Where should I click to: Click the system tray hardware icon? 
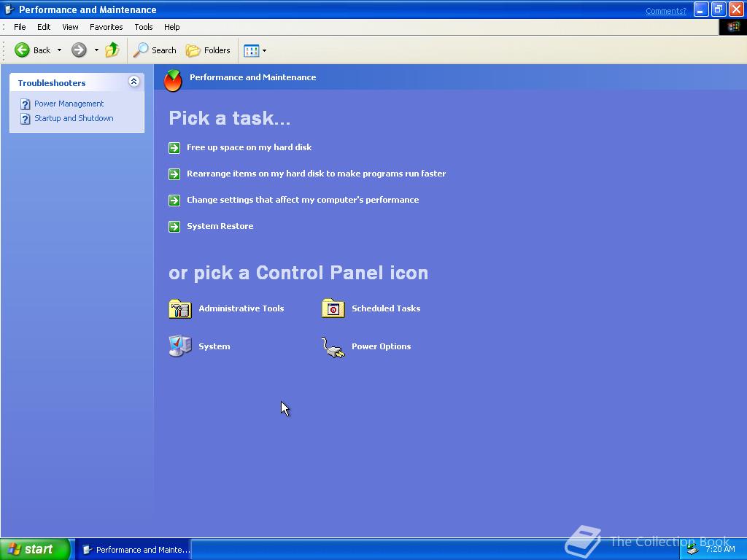pos(693,550)
